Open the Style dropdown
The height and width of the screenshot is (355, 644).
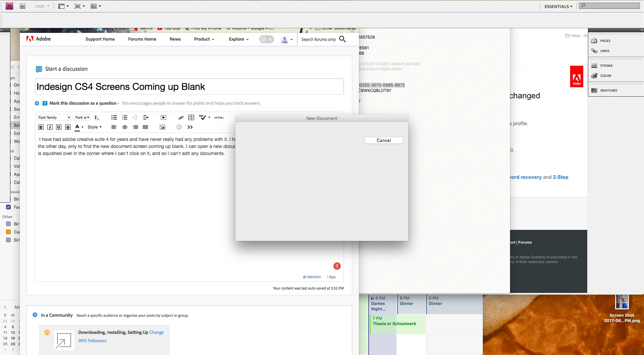[95, 127]
